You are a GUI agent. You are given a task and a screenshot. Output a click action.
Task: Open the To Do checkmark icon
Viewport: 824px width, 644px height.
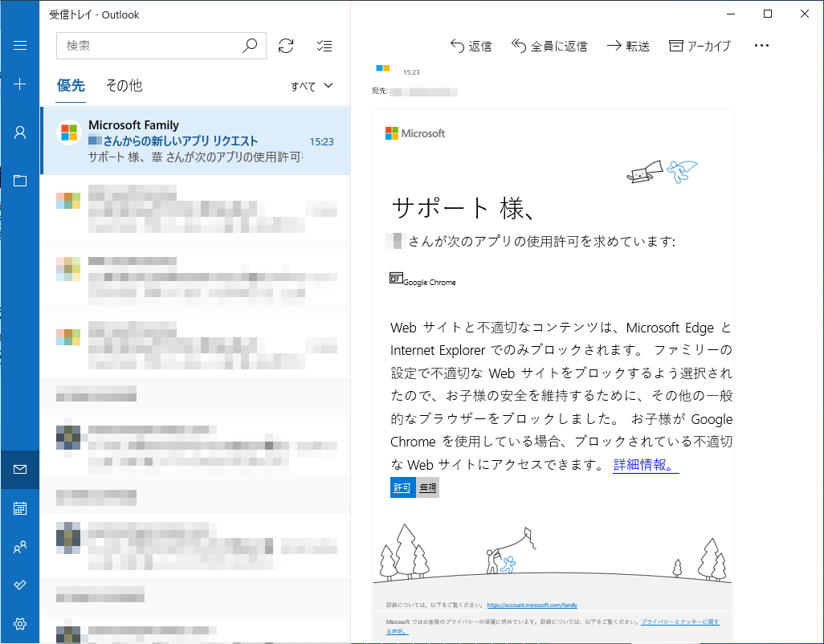(x=20, y=585)
